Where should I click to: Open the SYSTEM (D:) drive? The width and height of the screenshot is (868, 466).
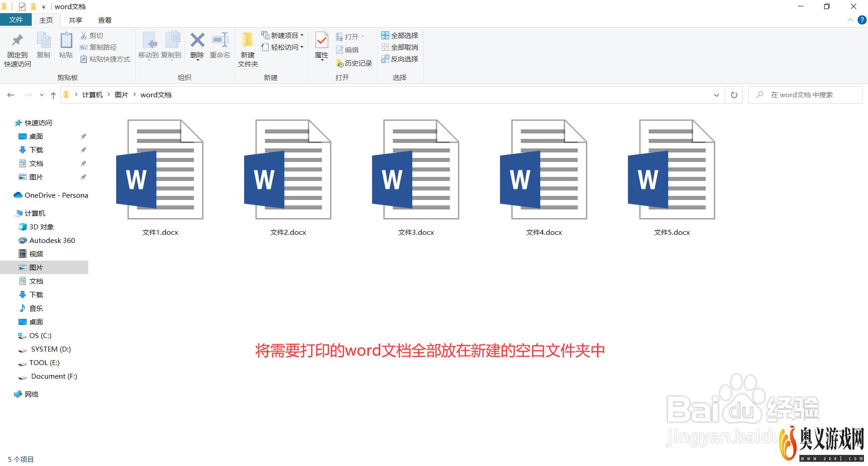point(45,349)
